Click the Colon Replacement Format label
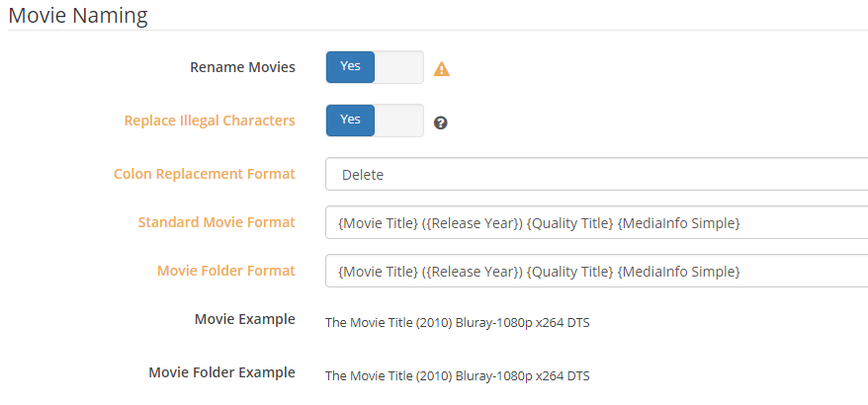This screenshot has width=868, height=405. tap(205, 174)
